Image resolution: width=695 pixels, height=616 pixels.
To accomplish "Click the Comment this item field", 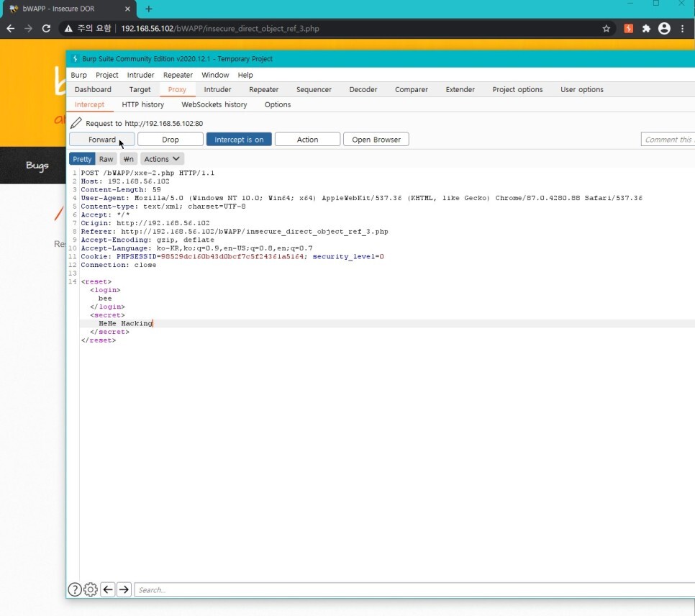I will [668, 140].
